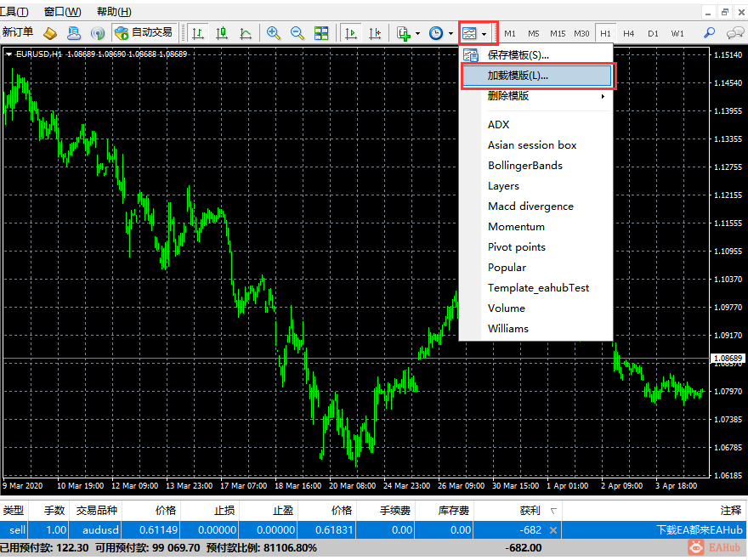Viewport: 748px width, 560px height.
Task: Click the New Order (新订单) button
Action: click(18, 32)
